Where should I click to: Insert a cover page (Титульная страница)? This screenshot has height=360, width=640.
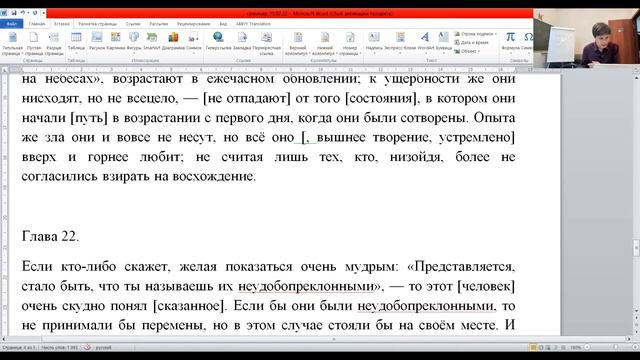coord(12,44)
